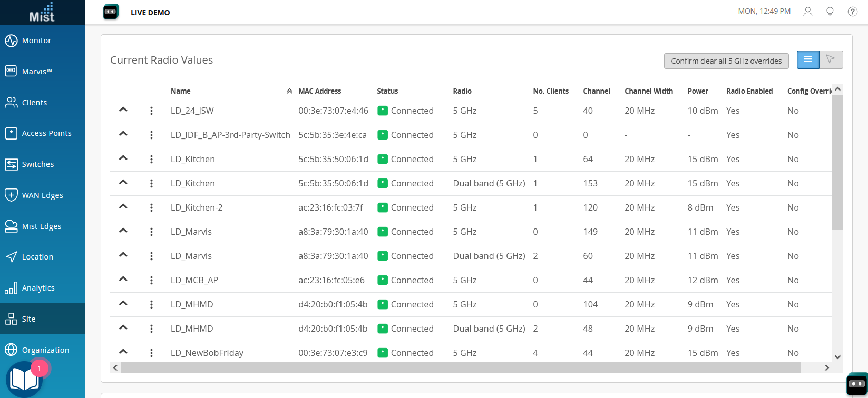The width and height of the screenshot is (868, 398).
Task: Click the user account icon
Action: pos(807,12)
